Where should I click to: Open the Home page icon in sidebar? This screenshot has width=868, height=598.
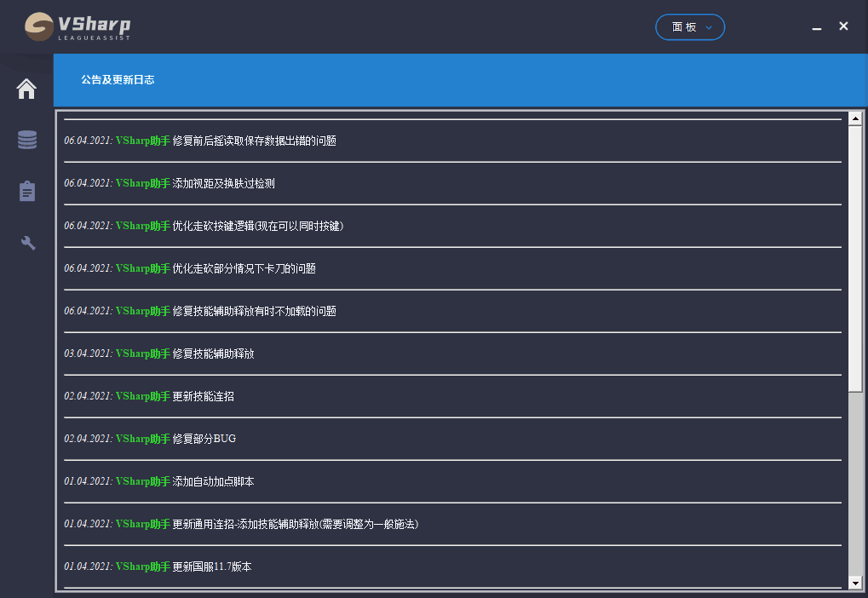(x=26, y=89)
